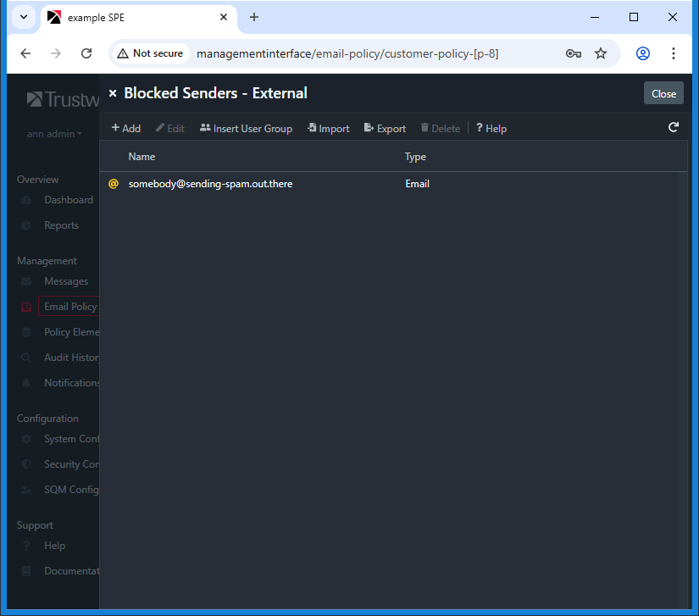Image resolution: width=699 pixels, height=616 pixels.
Task: Reload the page in browser
Action: (x=86, y=53)
